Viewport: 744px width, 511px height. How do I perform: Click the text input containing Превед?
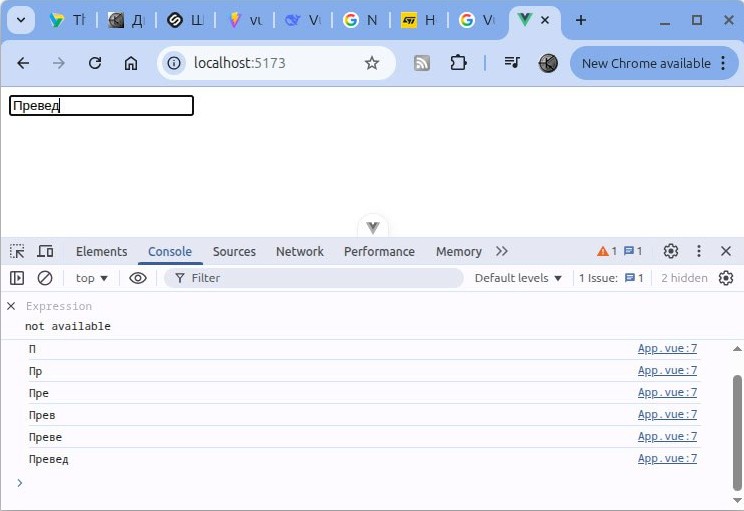tap(101, 106)
